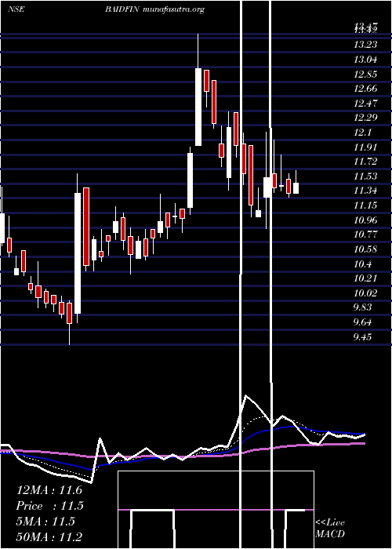Click the Price : 11.5 reading
Image resolution: width=392 pixels, height=549 pixels.
(49, 506)
